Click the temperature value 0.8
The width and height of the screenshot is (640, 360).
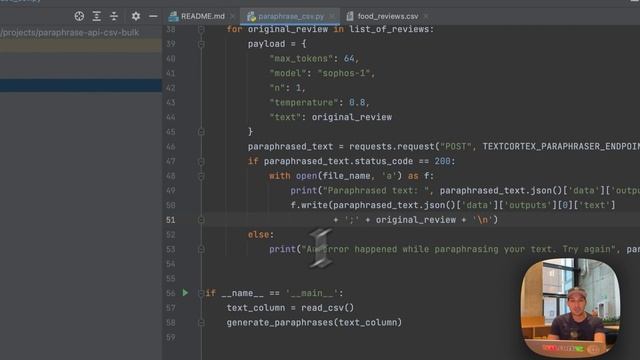pyautogui.click(x=357, y=102)
